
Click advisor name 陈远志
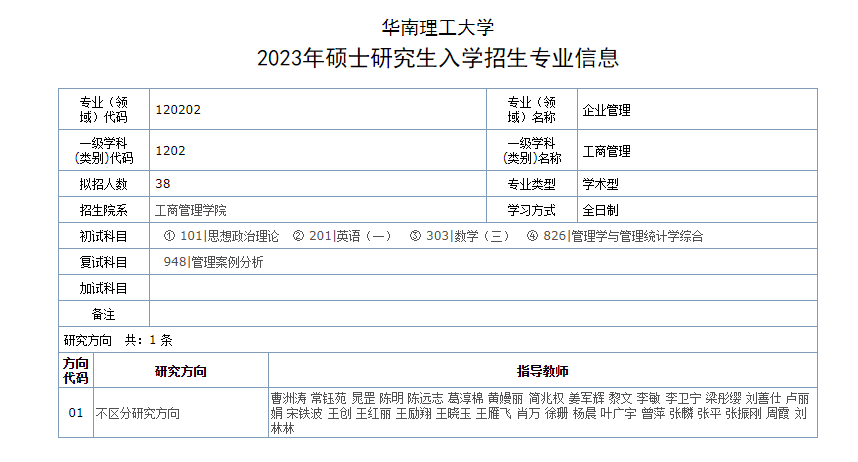(425, 398)
